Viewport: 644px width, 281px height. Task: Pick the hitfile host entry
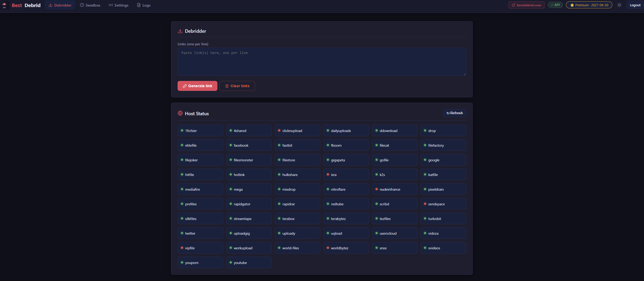click(200, 174)
